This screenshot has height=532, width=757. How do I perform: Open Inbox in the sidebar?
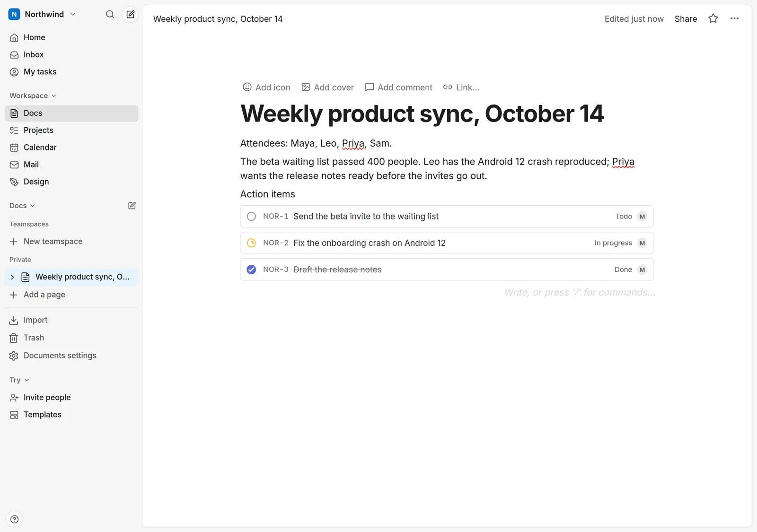(x=71, y=55)
